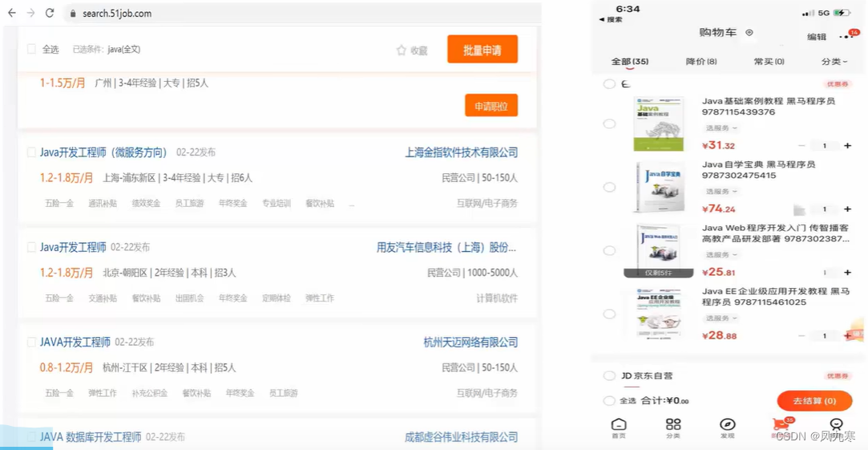Expand the 分类 dropdown filter in cart
The height and width of the screenshot is (450, 868).
point(835,62)
